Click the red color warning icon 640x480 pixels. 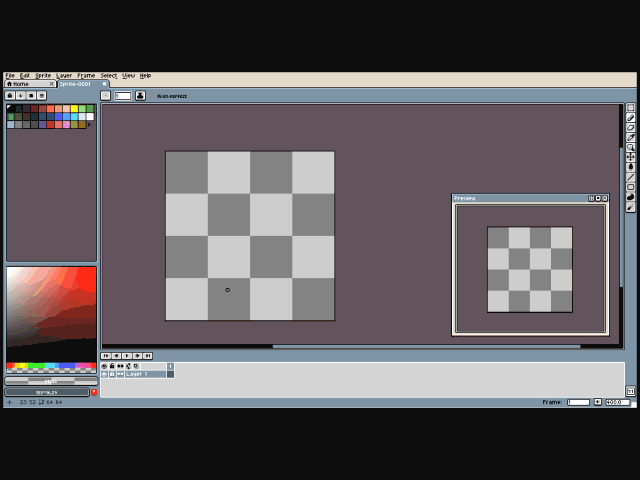94,392
